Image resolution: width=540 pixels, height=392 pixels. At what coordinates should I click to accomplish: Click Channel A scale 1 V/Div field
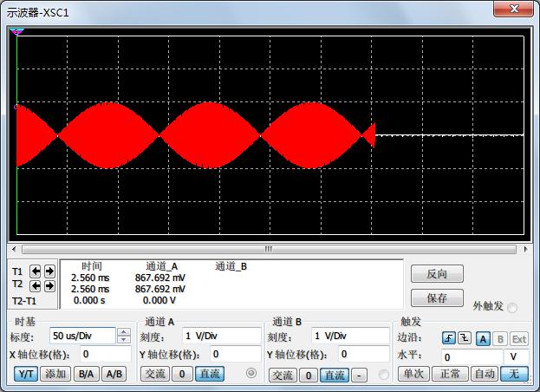click(x=221, y=336)
